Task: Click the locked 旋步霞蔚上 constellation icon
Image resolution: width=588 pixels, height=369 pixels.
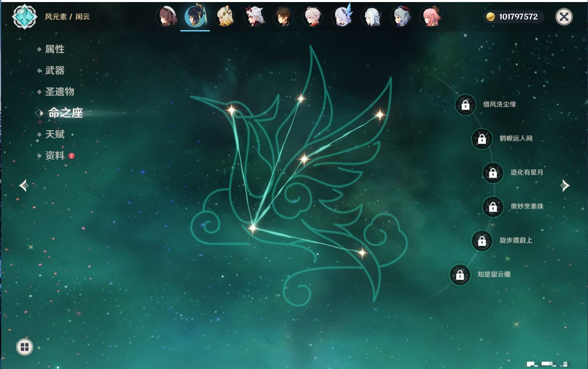Action: pyautogui.click(x=482, y=241)
